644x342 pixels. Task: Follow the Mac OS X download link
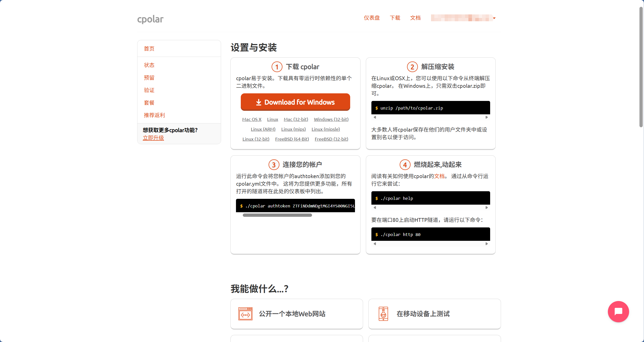pyautogui.click(x=252, y=119)
